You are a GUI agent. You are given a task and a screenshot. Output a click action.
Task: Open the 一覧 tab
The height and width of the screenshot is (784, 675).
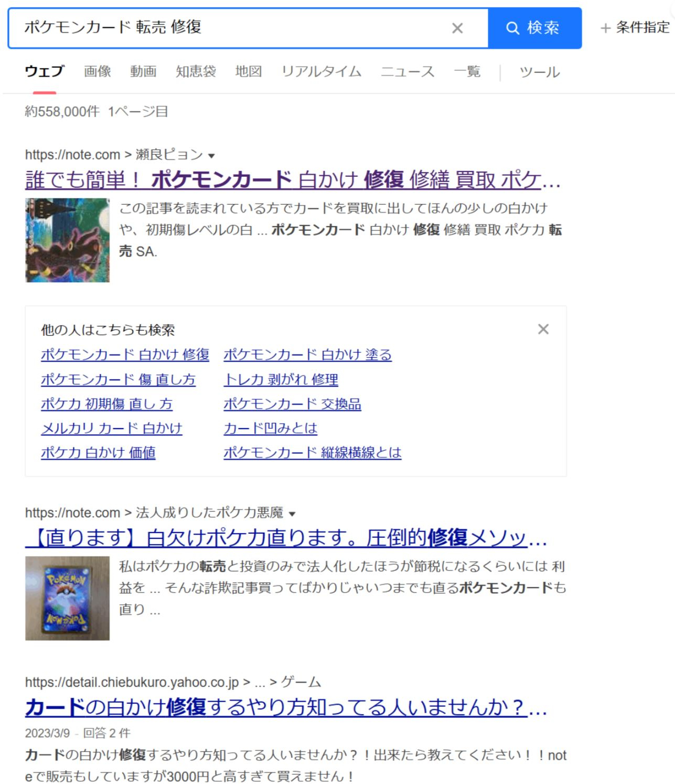(x=467, y=71)
